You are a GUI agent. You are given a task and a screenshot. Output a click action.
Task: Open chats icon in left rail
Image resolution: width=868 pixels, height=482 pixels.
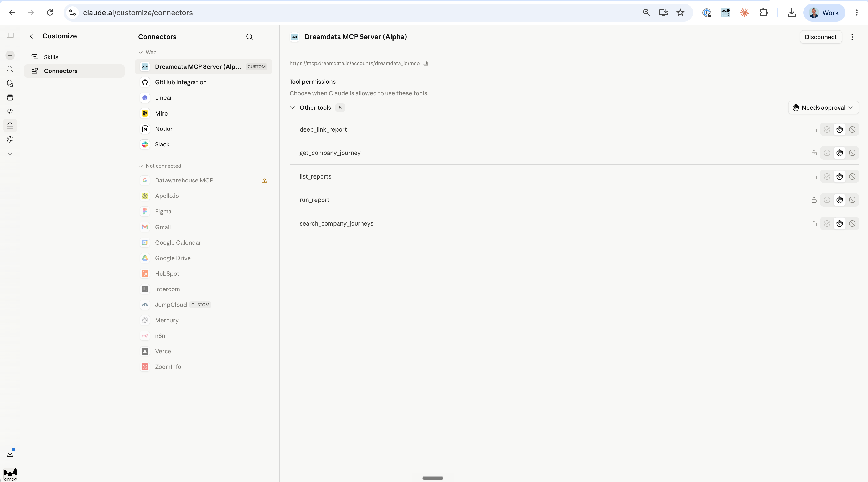[x=10, y=83]
